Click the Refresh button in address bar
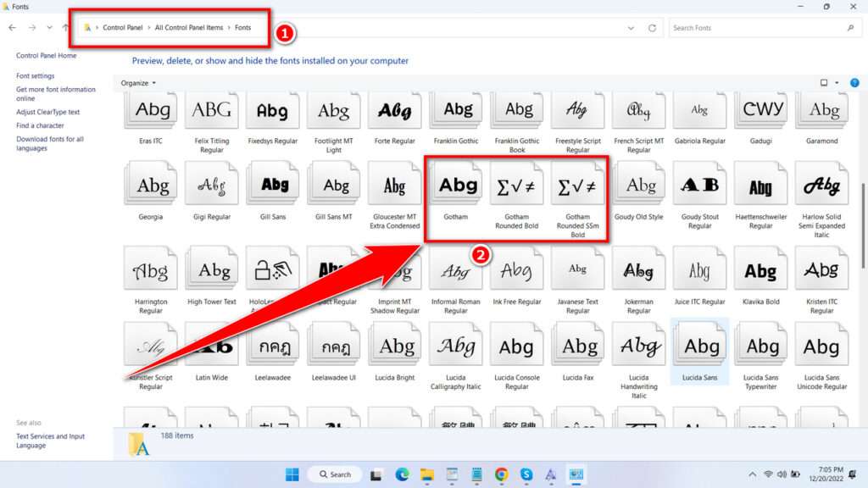 point(652,28)
